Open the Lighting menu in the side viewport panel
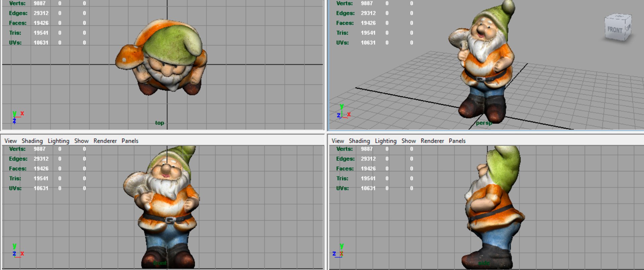The height and width of the screenshot is (270, 644). tap(386, 141)
